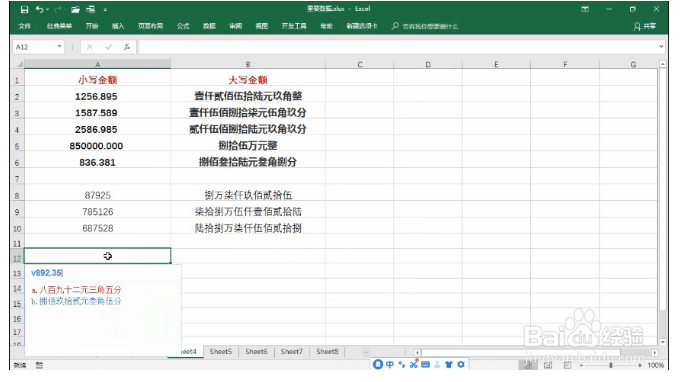
Task: Select column B header
Action: [248, 64]
